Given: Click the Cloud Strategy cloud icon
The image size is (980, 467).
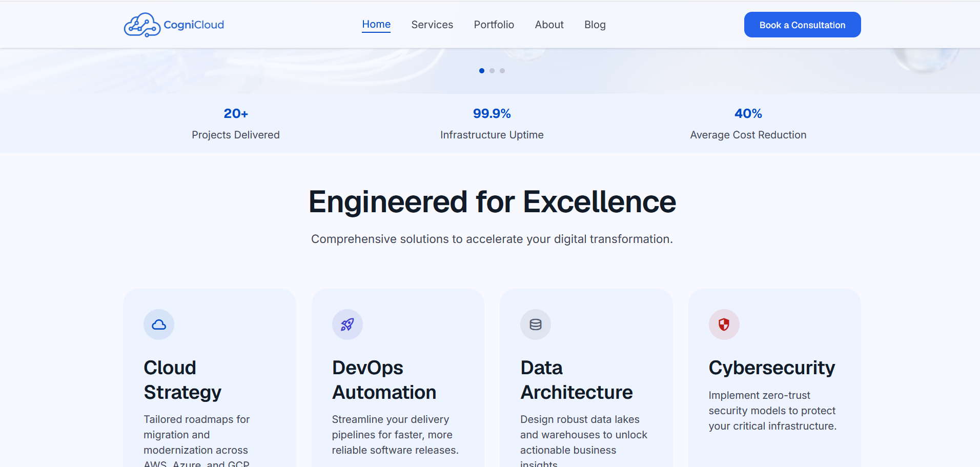Looking at the screenshot, I should (159, 324).
